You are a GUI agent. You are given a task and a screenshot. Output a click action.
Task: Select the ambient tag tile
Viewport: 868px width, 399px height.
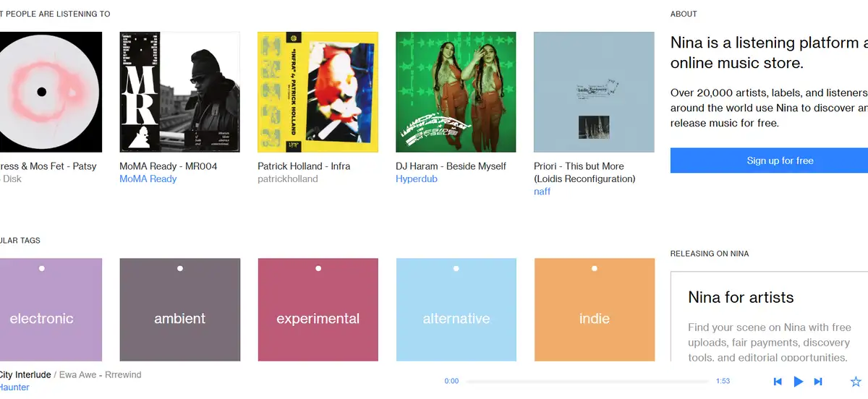[179, 309]
